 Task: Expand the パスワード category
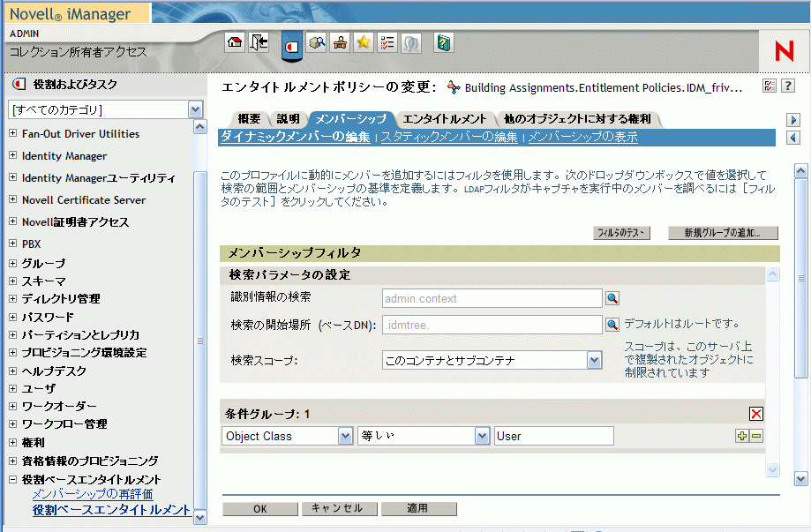click(13, 317)
